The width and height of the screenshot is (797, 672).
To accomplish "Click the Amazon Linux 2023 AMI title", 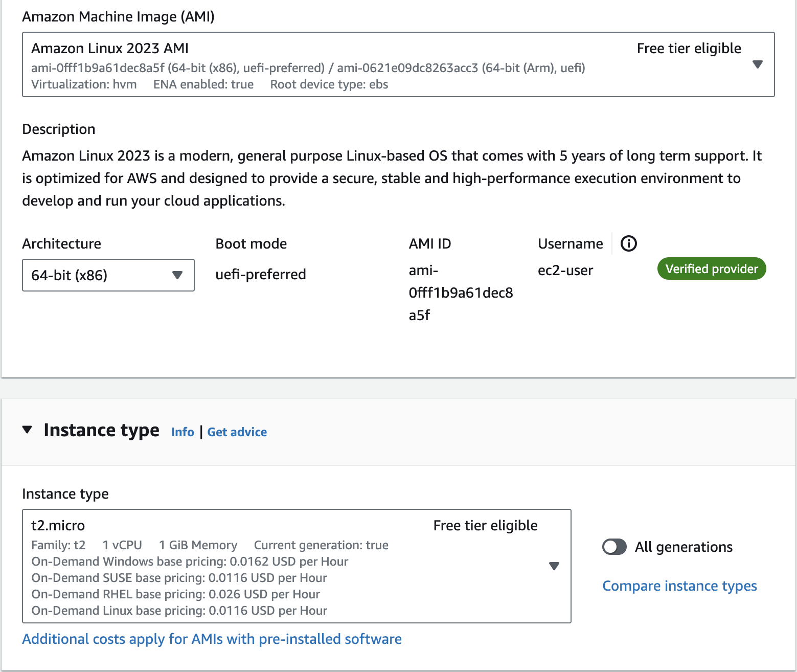I will pos(110,48).
